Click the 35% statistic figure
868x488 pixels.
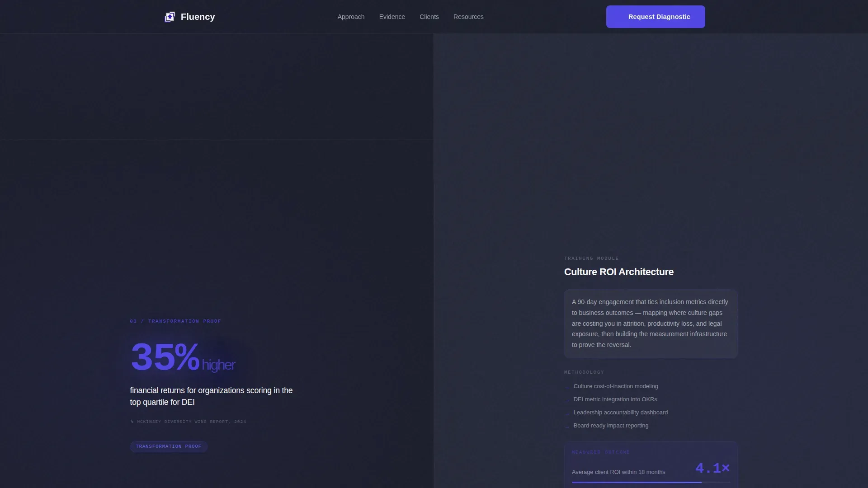tap(165, 357)
